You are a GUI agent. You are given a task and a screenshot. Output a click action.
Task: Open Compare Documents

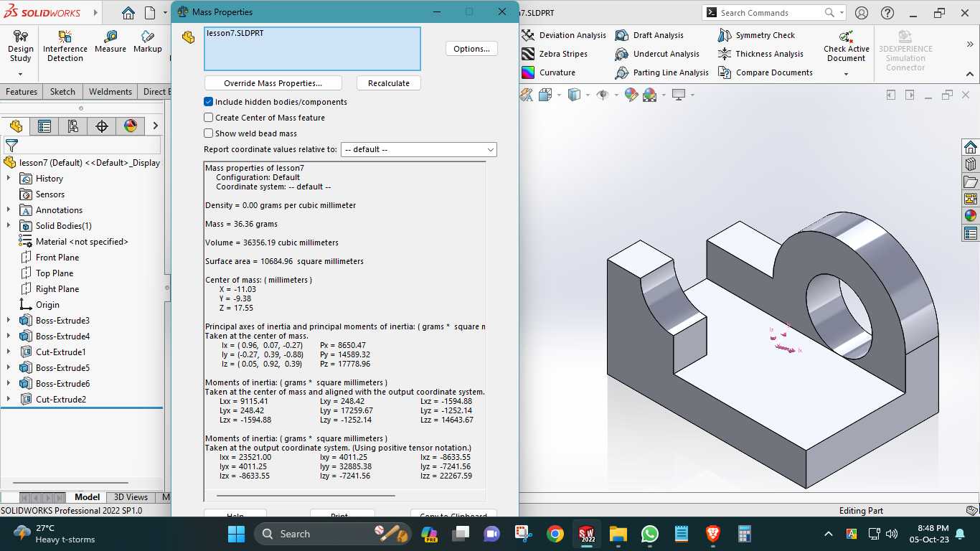click(x=765, y=72)
